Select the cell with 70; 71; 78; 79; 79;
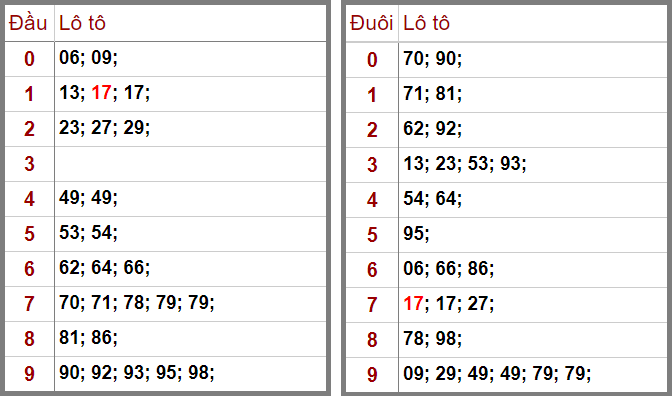This screenshot has width=672, height=396. pos(190,303)
